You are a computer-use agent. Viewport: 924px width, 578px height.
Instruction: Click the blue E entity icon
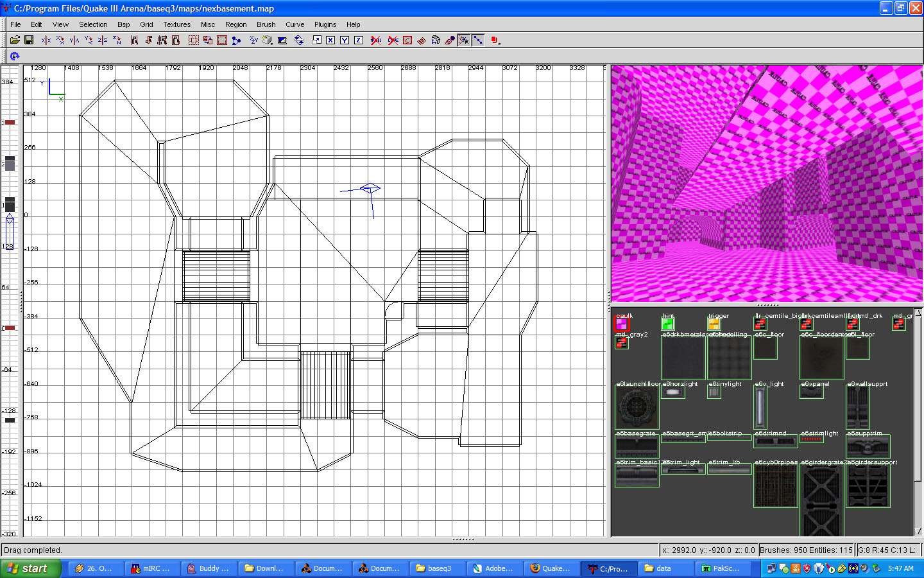15,57
